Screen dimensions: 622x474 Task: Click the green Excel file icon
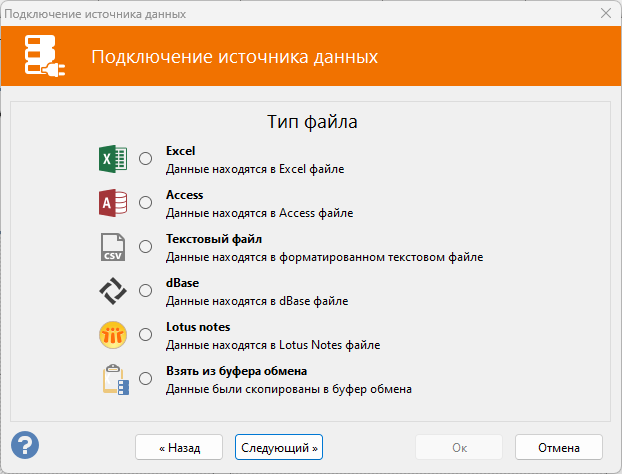click(113, 159)
